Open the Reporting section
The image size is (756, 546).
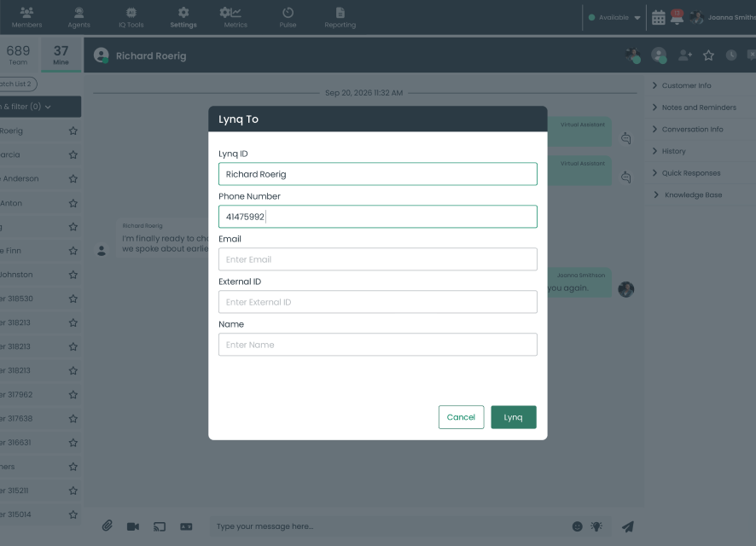340,17
